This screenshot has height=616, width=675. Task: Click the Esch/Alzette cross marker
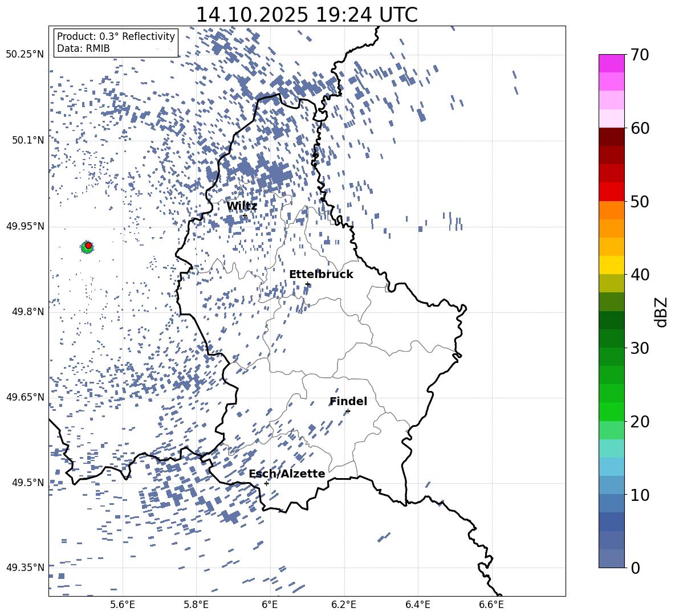click(x=266, y=483)
